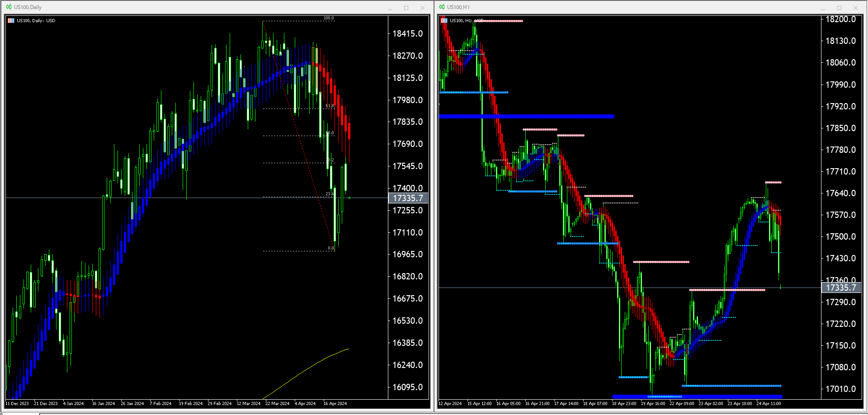Viewport: 868px width, 415px height.
Task: Click the 18270.0 price scale label
Action: 408,56
